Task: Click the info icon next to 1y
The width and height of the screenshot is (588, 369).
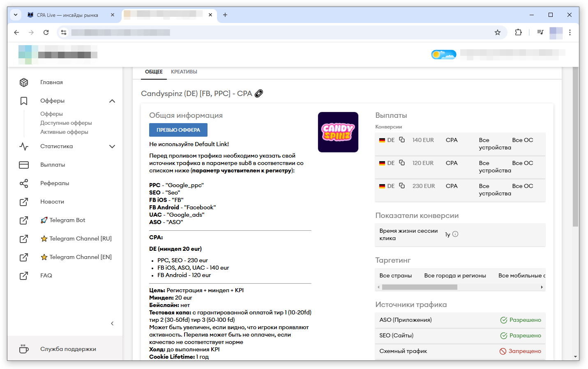Action: point(455,234)
